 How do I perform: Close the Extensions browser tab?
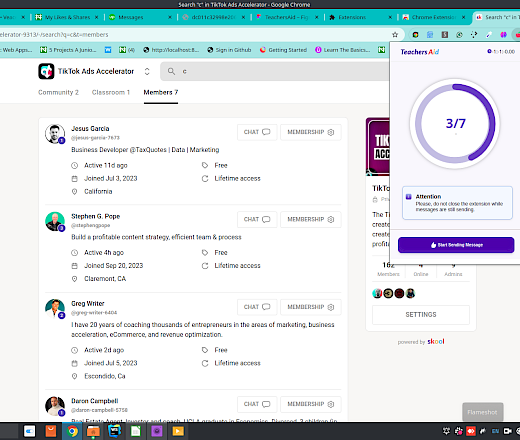click(x=390, y=17)
